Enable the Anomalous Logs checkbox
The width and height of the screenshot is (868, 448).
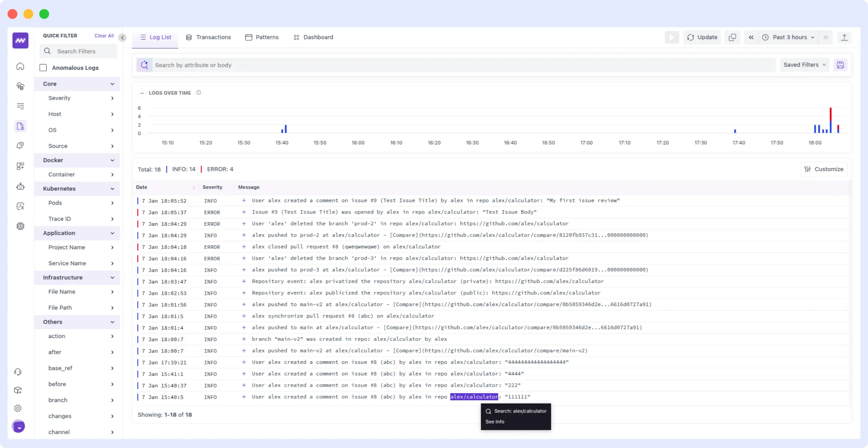pos(43,68)
